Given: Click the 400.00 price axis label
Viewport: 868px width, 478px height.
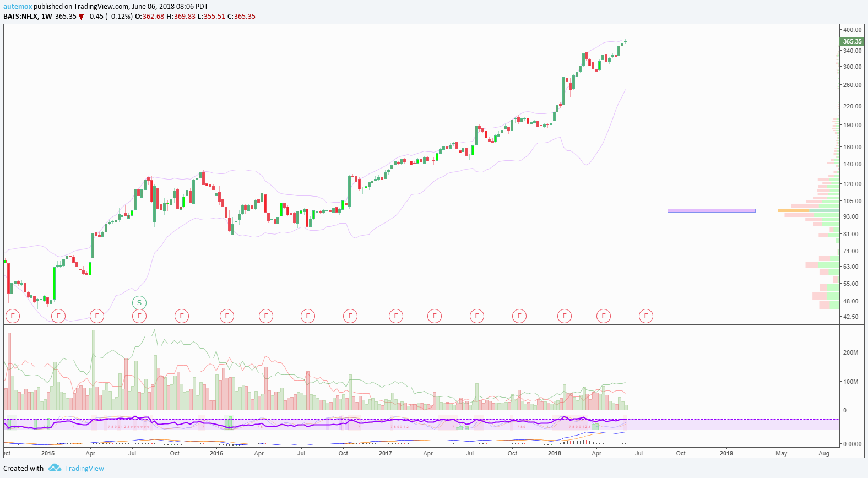Looking at the screenshot, I should 852,30.
